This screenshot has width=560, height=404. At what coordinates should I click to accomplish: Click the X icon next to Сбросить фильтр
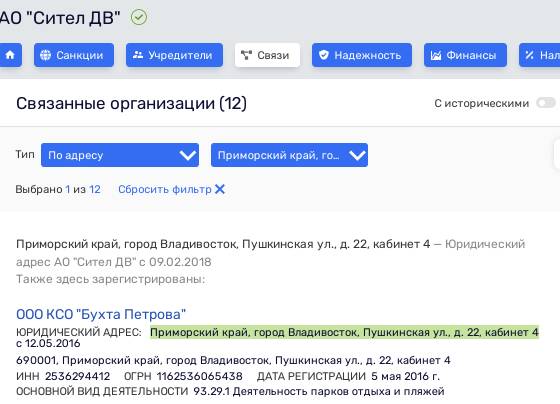tap(220, 189)
